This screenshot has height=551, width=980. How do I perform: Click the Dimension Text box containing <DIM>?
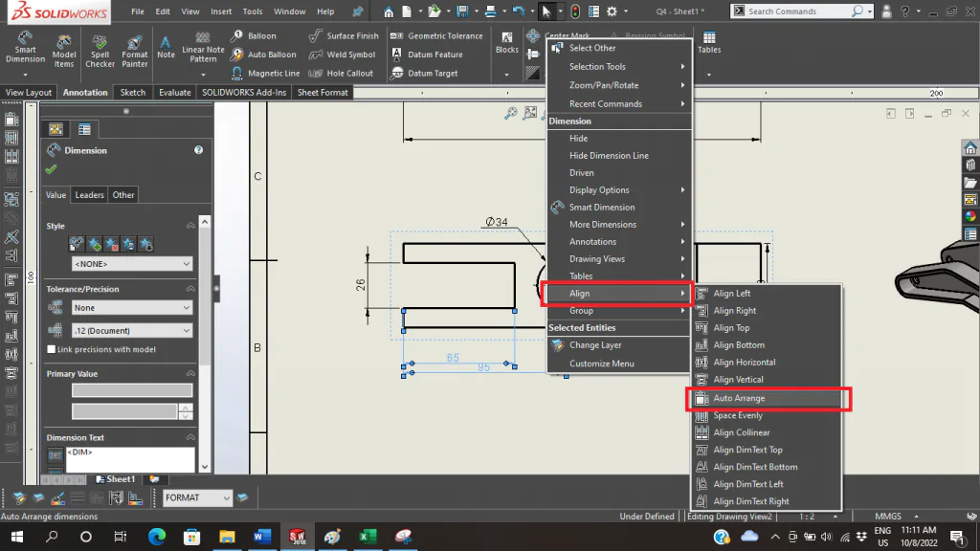click(x=130, y=459)
